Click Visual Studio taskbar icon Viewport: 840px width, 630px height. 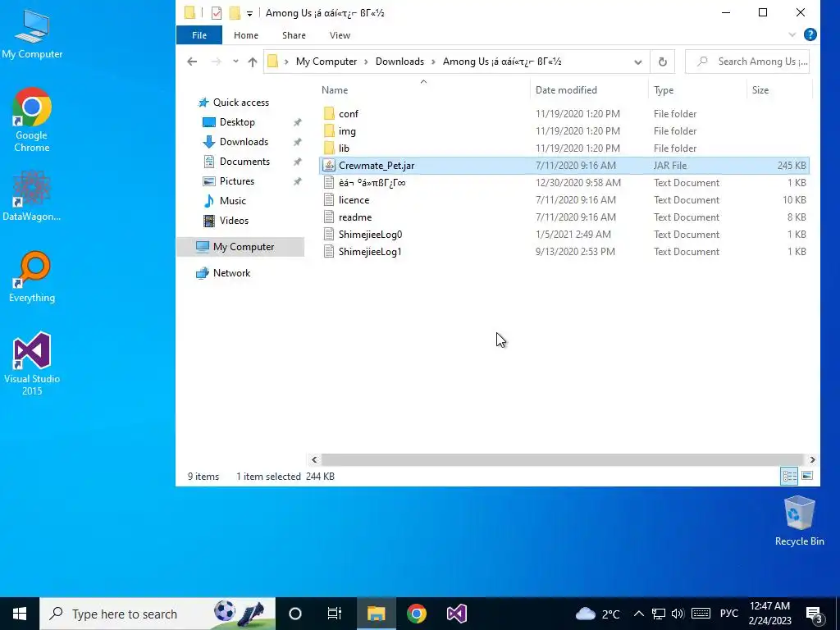pos(456,614)
